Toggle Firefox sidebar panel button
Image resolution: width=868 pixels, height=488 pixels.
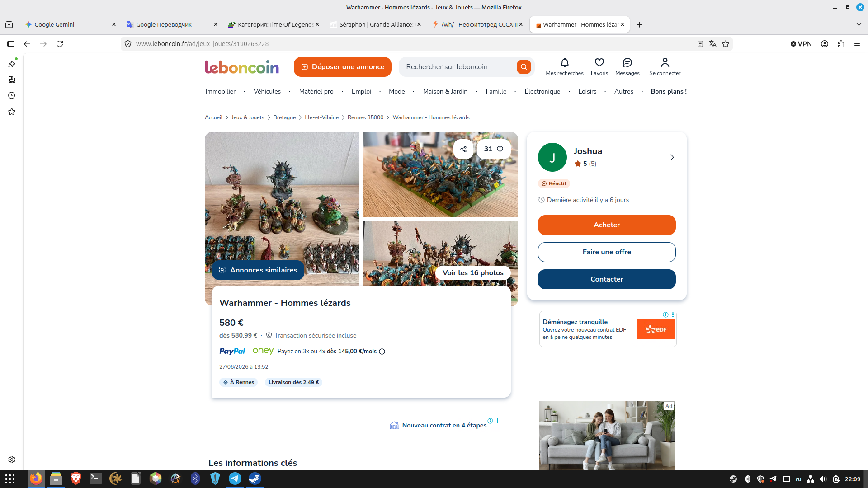pos(11,44)
